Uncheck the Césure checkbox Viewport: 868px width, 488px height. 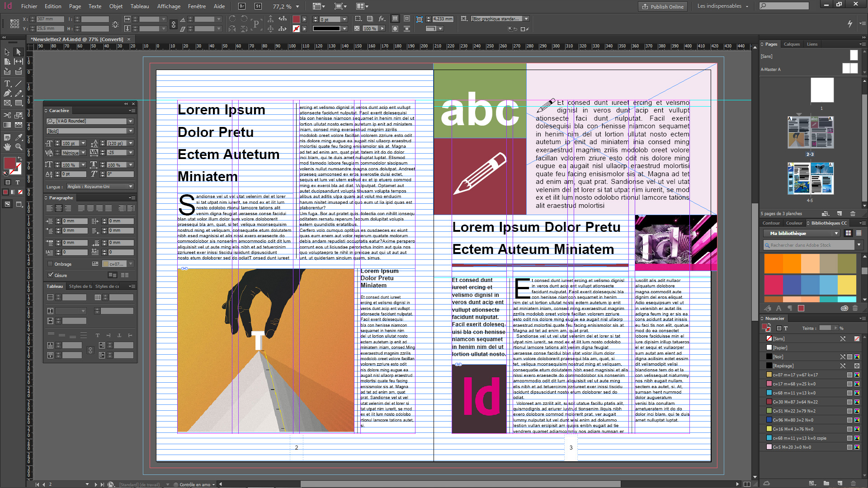pyautogui.click(x=50, y=275)
